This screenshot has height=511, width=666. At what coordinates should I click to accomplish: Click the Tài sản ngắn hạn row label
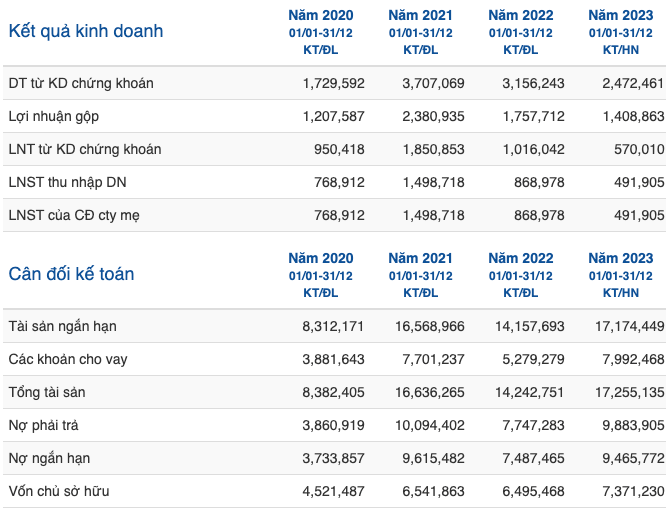pos(62,326)
